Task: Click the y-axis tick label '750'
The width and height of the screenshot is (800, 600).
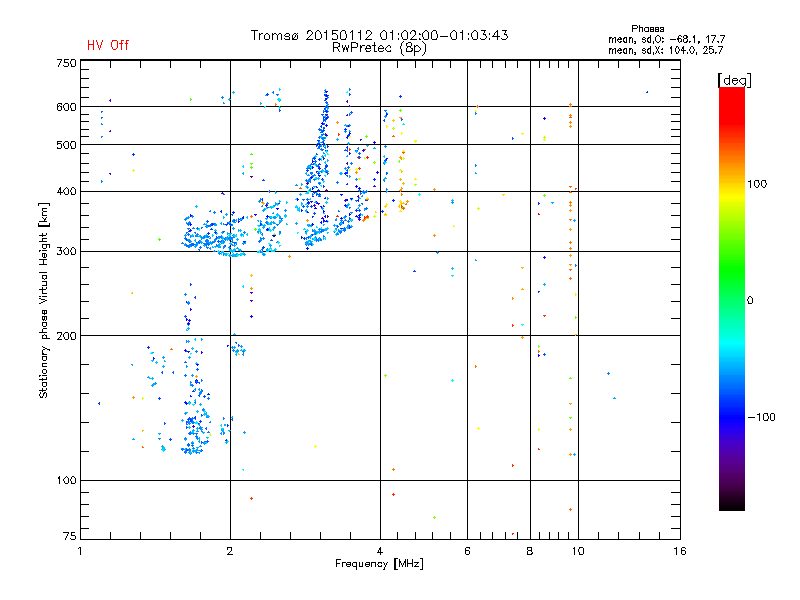Action: tap(66, 63)
